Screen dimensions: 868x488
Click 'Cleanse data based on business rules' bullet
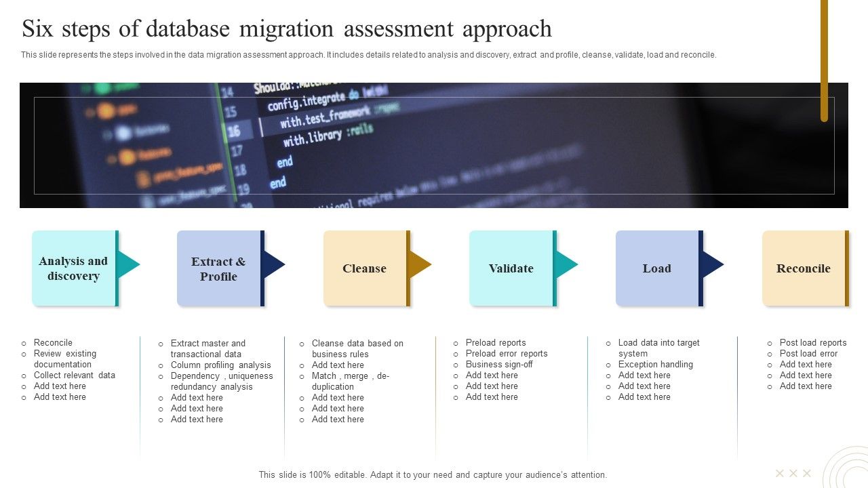click(357, 349)
